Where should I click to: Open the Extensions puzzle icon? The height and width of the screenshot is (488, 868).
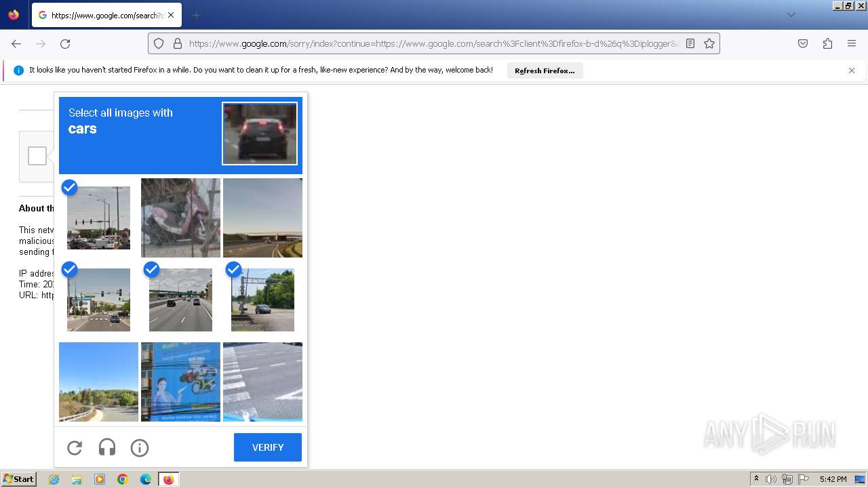(827, 43)
